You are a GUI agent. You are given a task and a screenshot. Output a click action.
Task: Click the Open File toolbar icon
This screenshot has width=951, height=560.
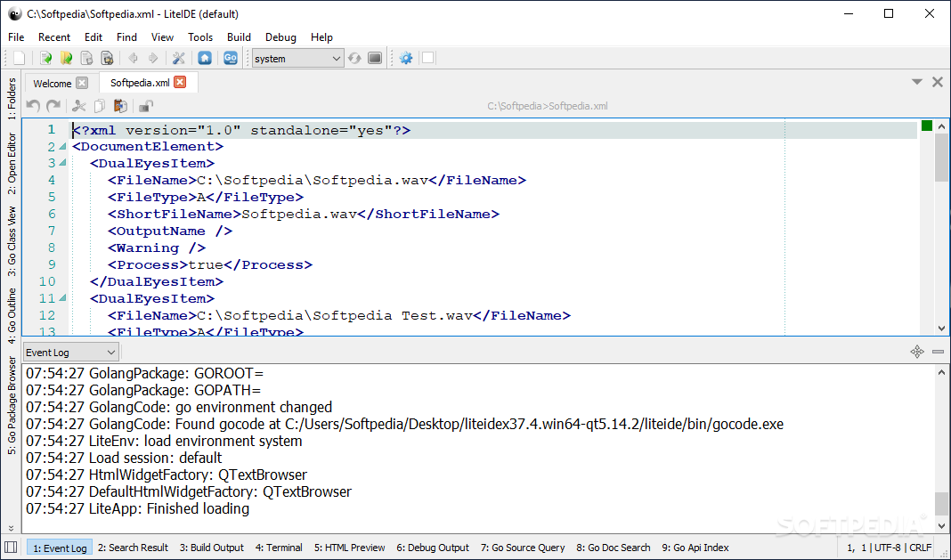[x=45, y=58]
